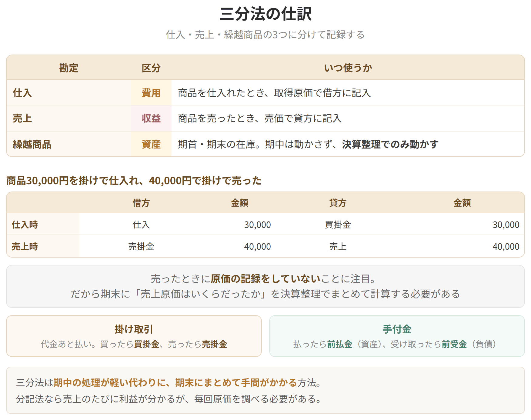531x420 pixels.
Task: Click the 区分 column header
Action: click(x=151, y=68)
